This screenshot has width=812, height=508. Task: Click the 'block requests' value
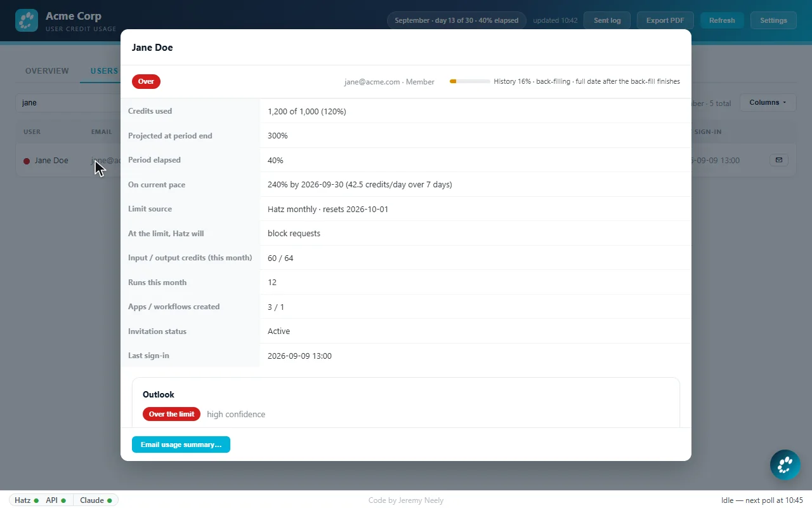(294, 234)
